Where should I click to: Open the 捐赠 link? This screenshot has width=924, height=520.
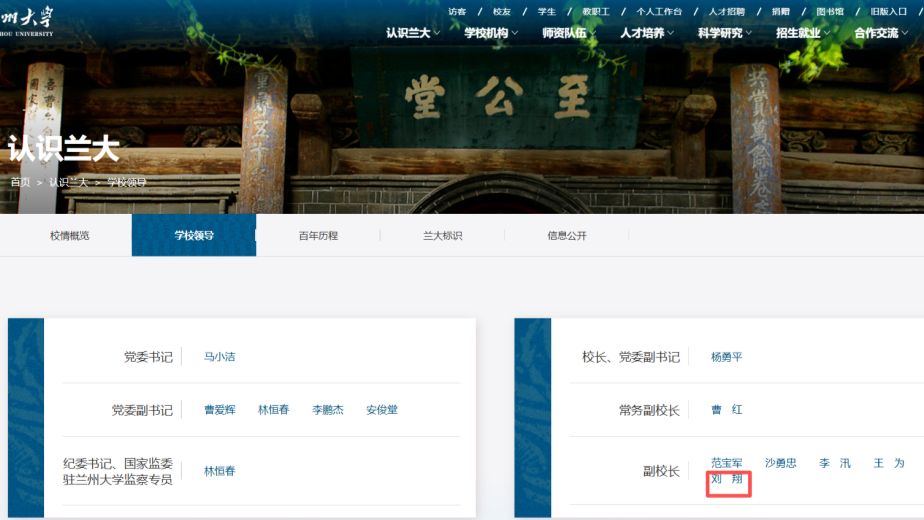click(781, 11)
